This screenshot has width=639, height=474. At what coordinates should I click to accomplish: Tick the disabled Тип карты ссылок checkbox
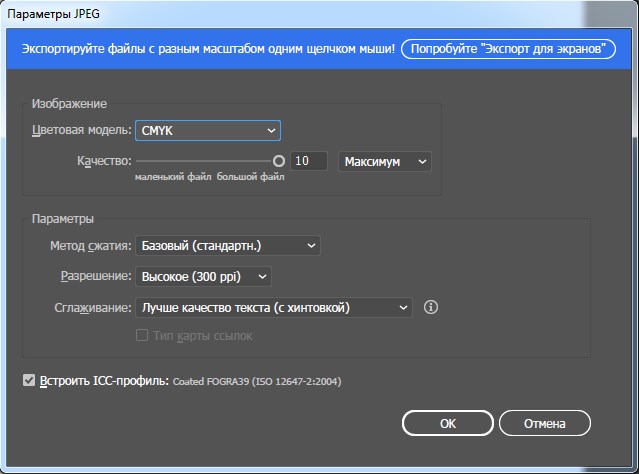(x=142, y=335)
